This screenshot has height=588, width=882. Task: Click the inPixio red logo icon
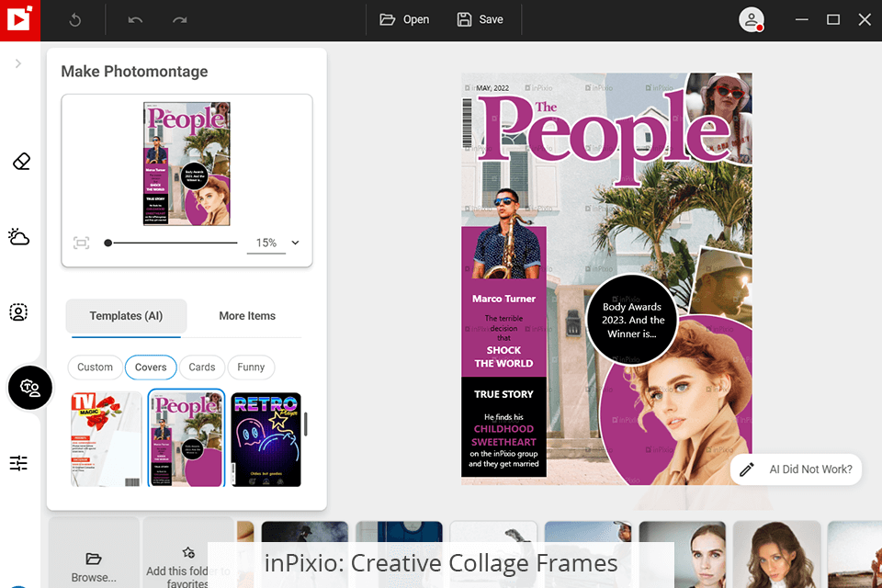pyautogui.click(x=19, y=20)
